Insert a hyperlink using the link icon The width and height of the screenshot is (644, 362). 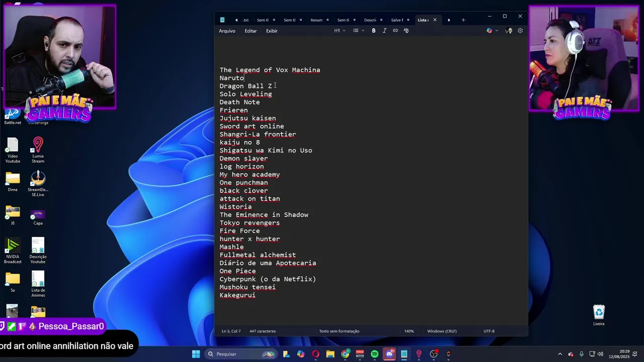395,31
